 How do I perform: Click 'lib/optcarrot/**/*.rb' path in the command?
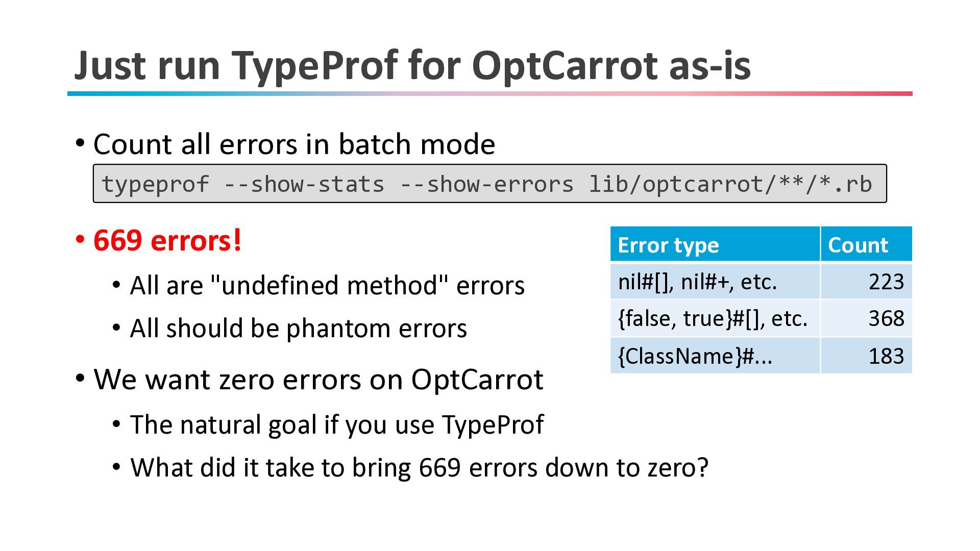pyautogui.click(x=730, y=184)
